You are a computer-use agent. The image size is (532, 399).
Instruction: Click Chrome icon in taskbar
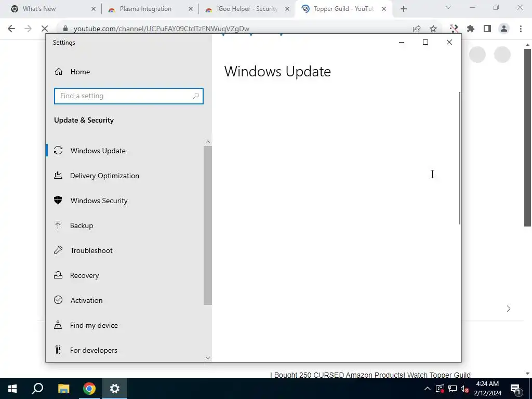pyautogui.click(x=89, y=389)
